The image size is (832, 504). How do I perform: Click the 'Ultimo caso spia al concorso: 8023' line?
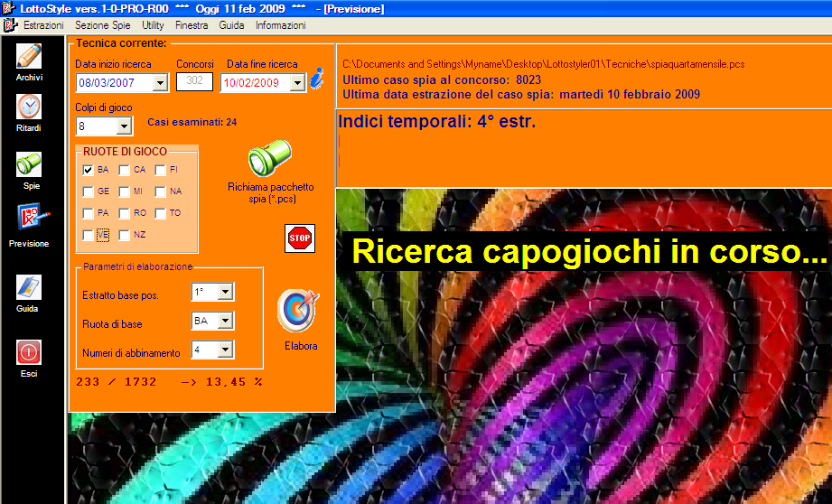(x=442, y=80)
